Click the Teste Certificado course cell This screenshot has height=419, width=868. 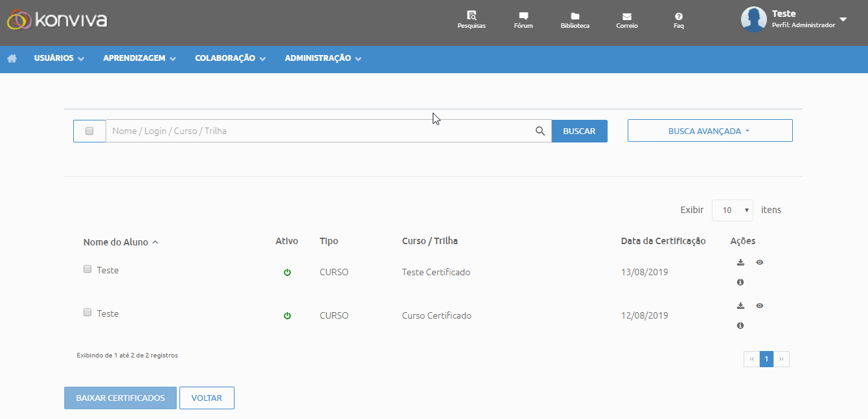tap(436, 272)
